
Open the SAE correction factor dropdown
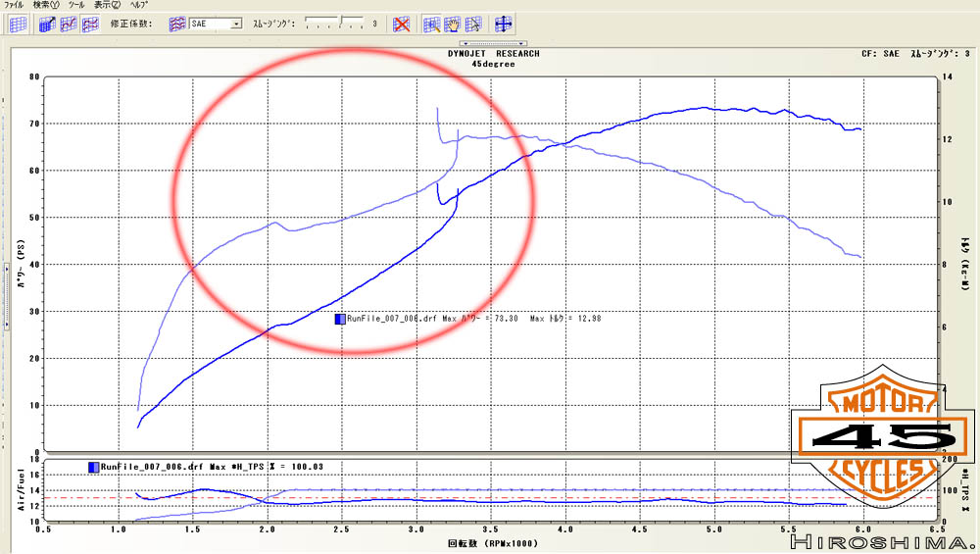(x=236, y=24)
